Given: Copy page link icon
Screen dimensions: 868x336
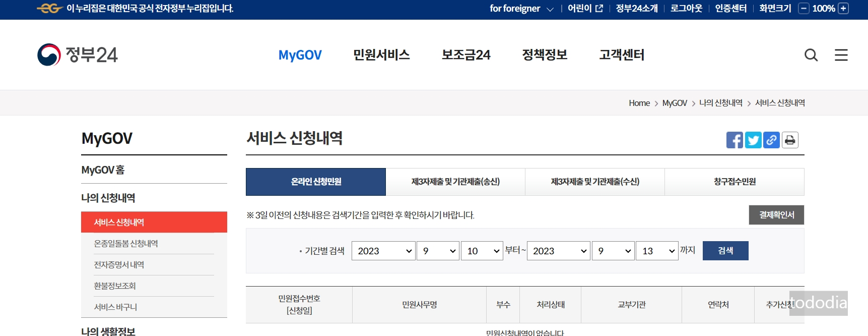Looking at the screenshot, I should click(x=771, y=140).
